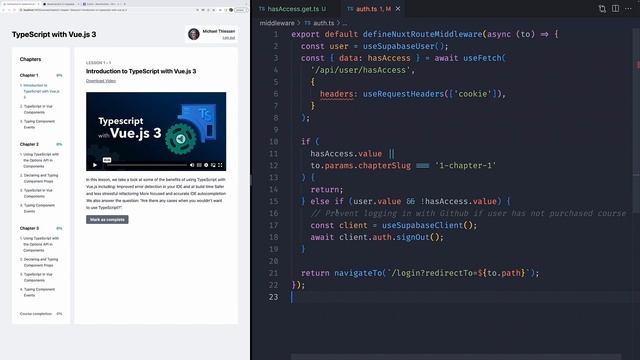Open Chapter 2 lesson Declaring and Typing Component Props
The height and width of the screenshot is (360, 640).
point(40,178)
